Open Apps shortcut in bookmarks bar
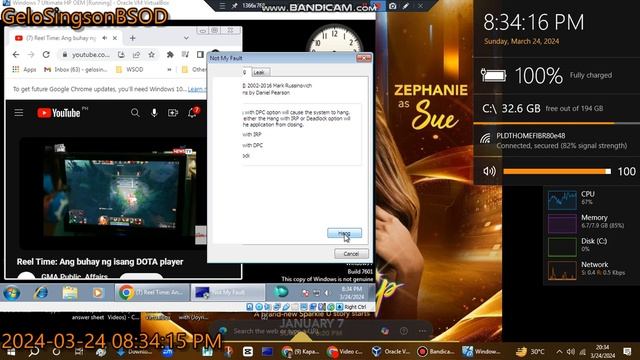Viewport: 640px width, 360px height. (24, 70)
